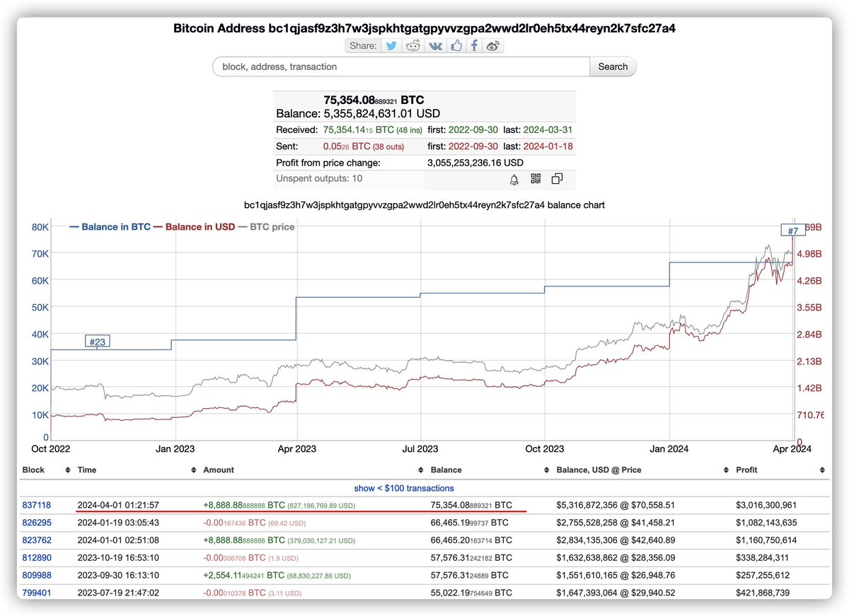This screenshot has height=616, width=849.
Task: Click the sent last date 2024-01-18
Action: pos(548,146)
